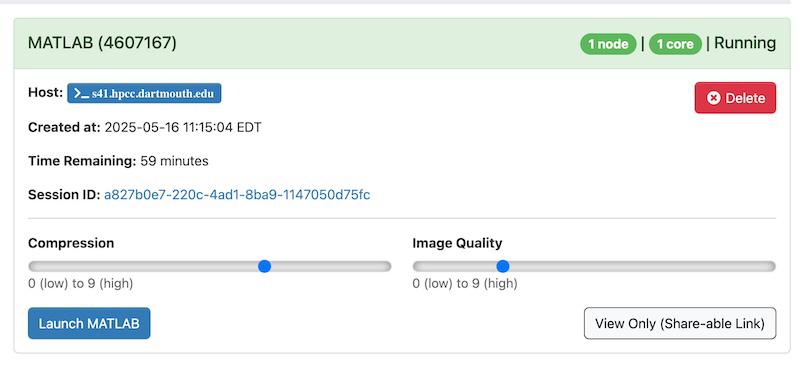Click the Compression slider blue handle
Viewport: 800px width, 370px height.
tap(264, 266)
